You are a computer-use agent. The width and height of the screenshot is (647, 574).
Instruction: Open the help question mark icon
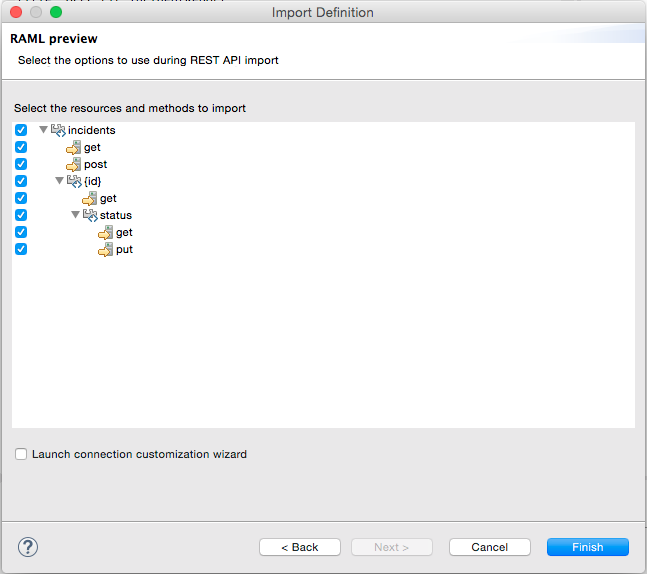[x=28, y=547]
